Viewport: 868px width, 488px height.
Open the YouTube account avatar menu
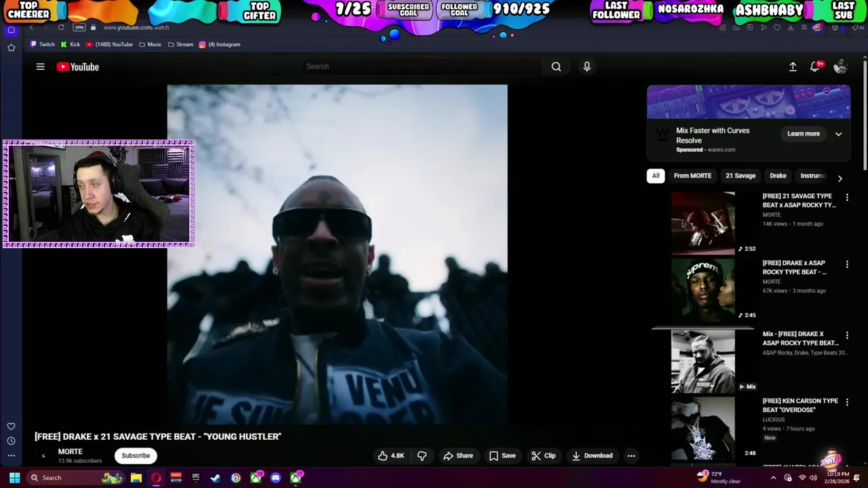point(840,66)
